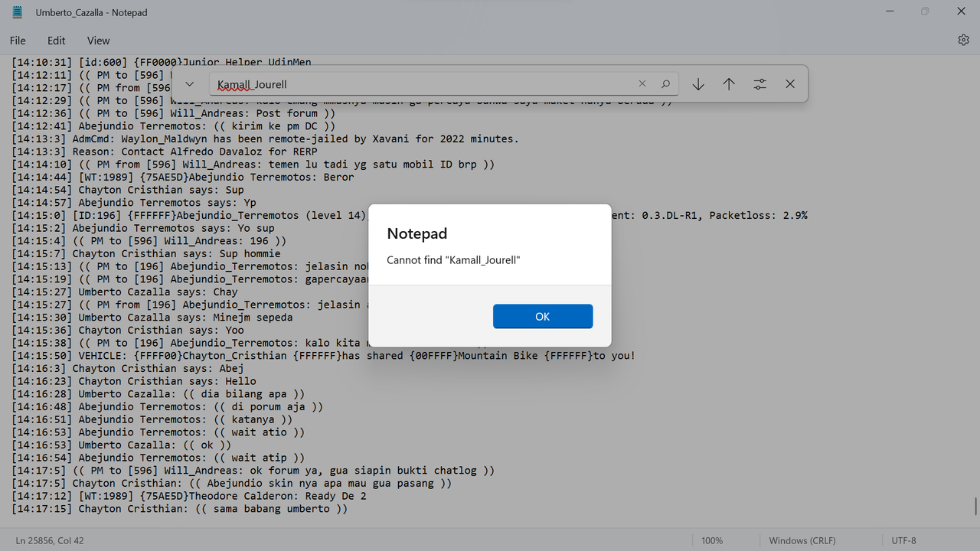The height and width of the screenshot is (551, 980).
Task: Click line 'Abejundio Terremotos: (( di porum aja ))'
Action: [x=167, y=406]
